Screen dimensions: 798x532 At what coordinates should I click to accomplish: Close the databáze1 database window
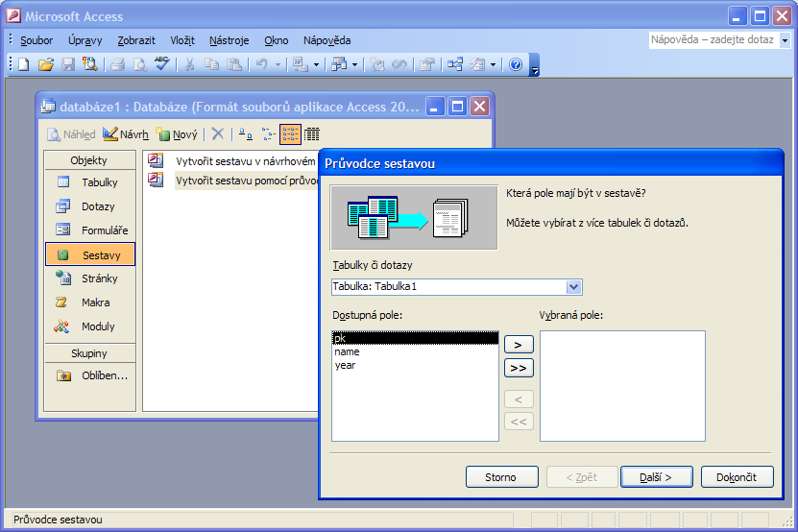click(480, 107)
